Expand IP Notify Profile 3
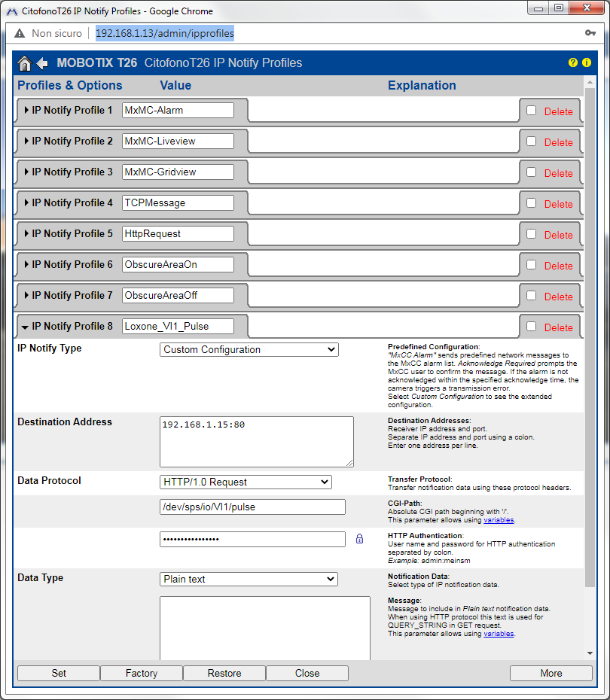Image resolution: width=610 pixels, height=700 pixels. [26, 172]
